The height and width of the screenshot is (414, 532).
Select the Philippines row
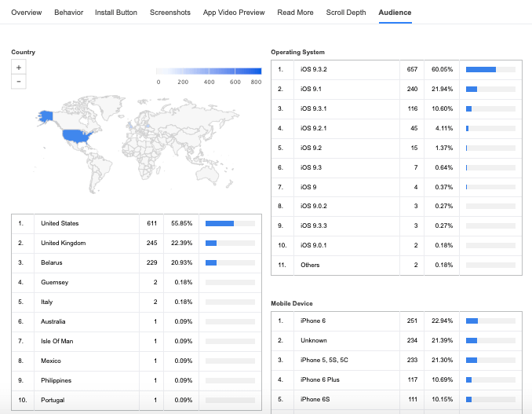tap(137, 380)
